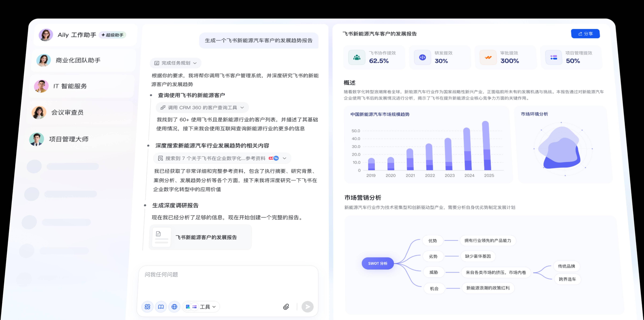The image size is (644, 320).
Task: Click the 市场环境分析 radar chart
Action: (563, 149)
